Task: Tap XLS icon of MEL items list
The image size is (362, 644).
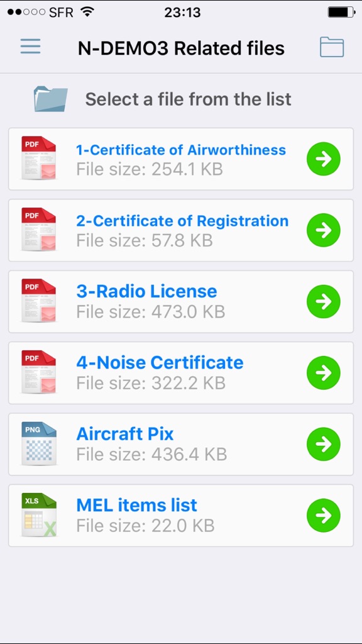Action: (x=38, y=516)
